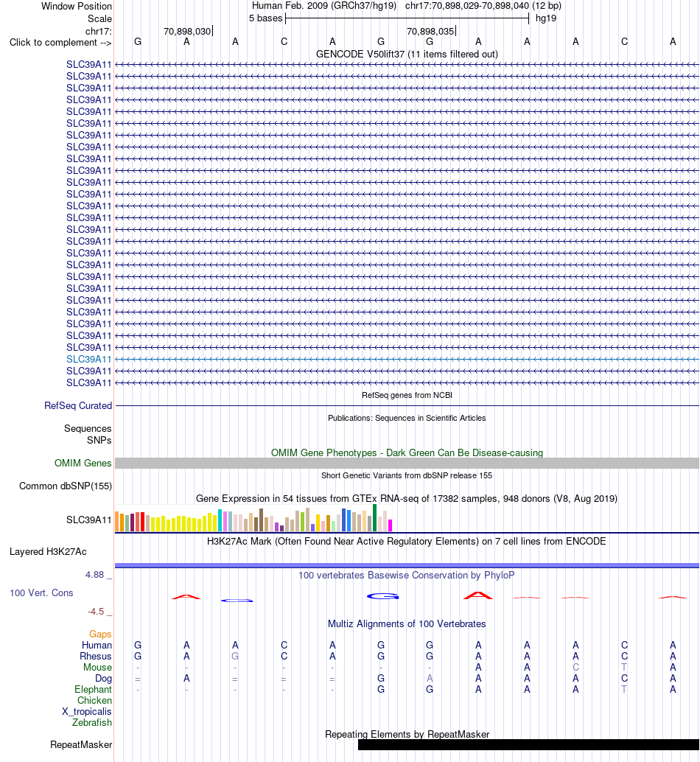Click the '5 bases' scale bar label
The height and width of the screenshot is (762, 700).
click(x=265, y=18)
